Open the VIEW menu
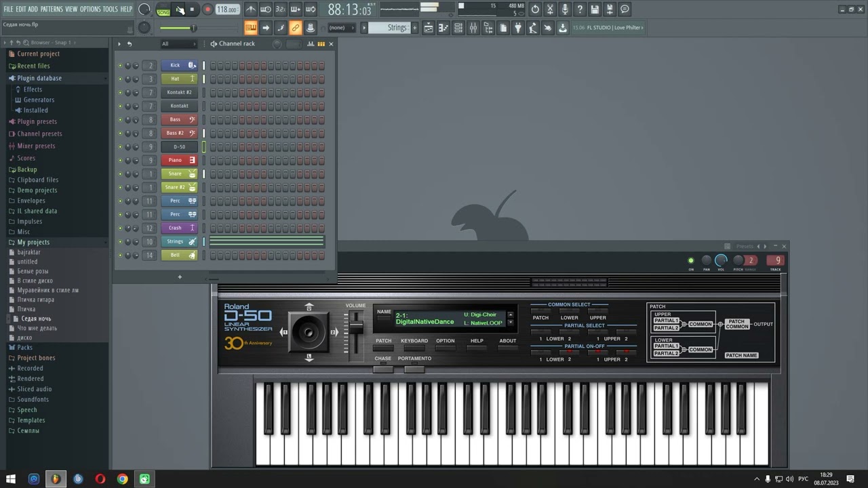 pyautogui.click(x=71, y=9)
